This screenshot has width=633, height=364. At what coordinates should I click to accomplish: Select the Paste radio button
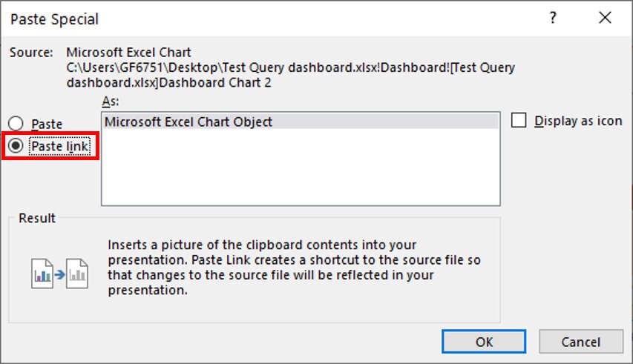point(16,124)
